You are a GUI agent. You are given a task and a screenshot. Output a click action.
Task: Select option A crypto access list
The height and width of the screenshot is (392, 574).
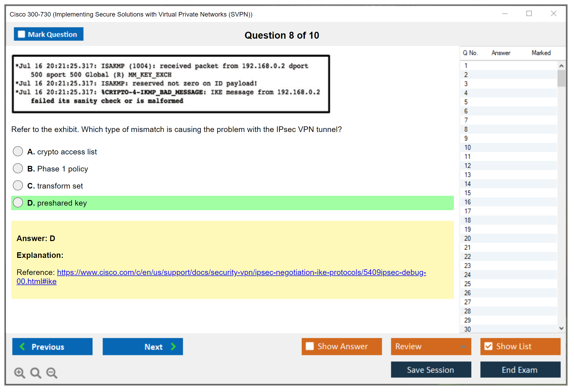18,151
